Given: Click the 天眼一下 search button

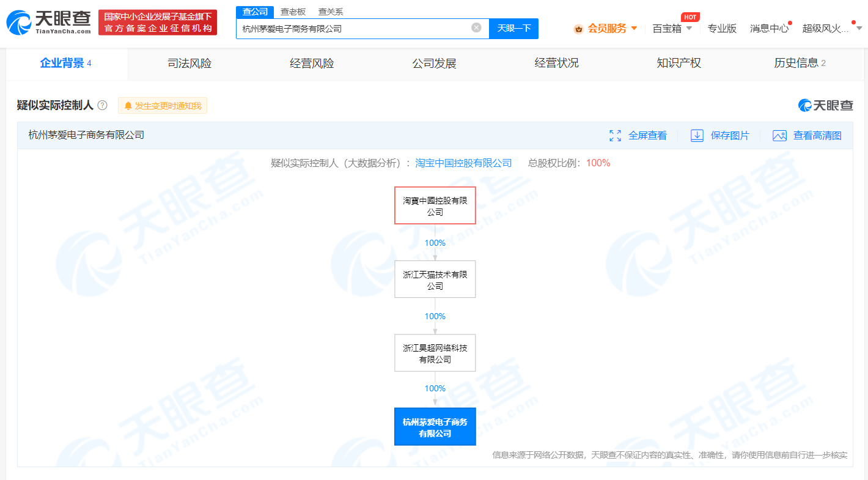Looking at the screenshot, I should pyautogui.click(x=513, y=28).
